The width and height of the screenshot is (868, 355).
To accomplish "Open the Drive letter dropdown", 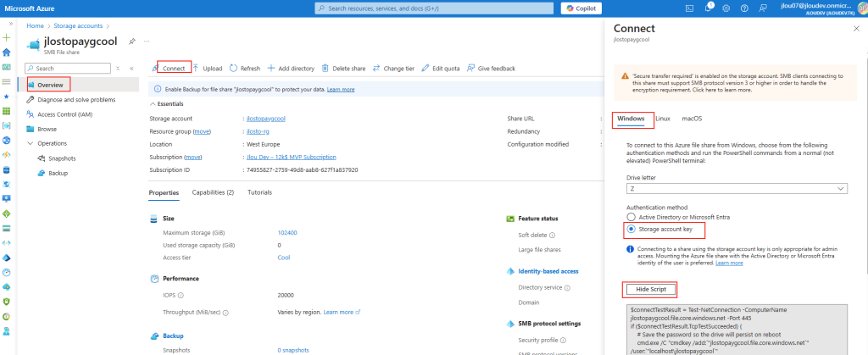I will (737, 189).
